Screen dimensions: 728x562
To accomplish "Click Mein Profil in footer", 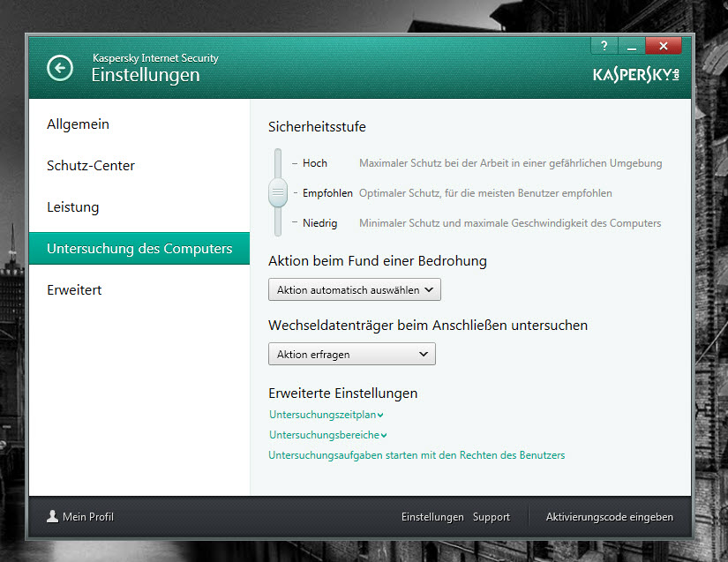I will (x=87, y=516).
